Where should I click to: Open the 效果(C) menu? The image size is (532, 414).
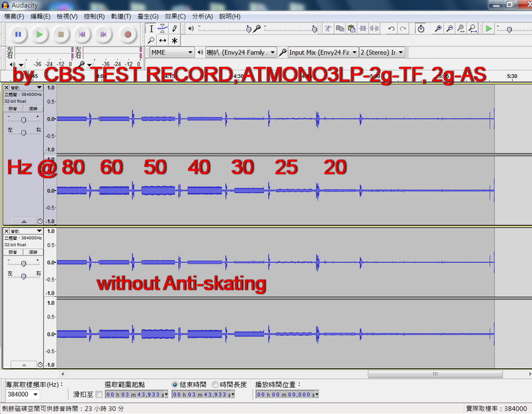coord(175,17)
